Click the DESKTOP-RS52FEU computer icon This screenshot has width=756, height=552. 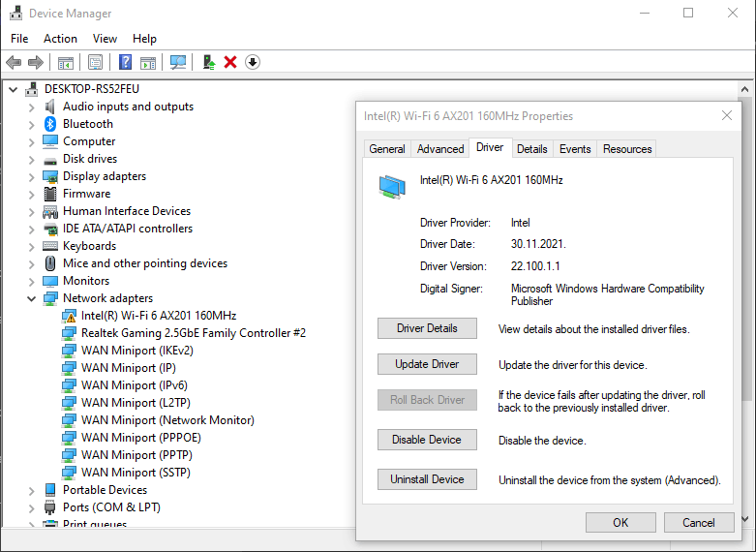point(32,89)
